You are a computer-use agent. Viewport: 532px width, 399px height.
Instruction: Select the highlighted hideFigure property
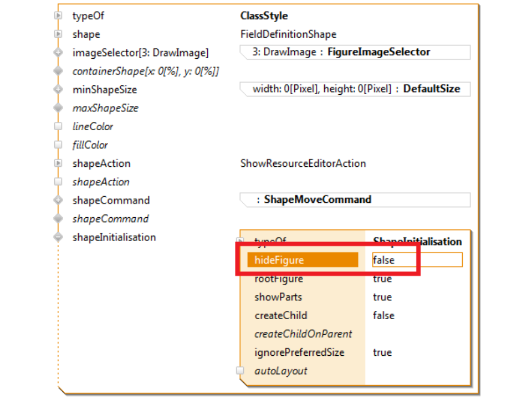coord(302,260)
